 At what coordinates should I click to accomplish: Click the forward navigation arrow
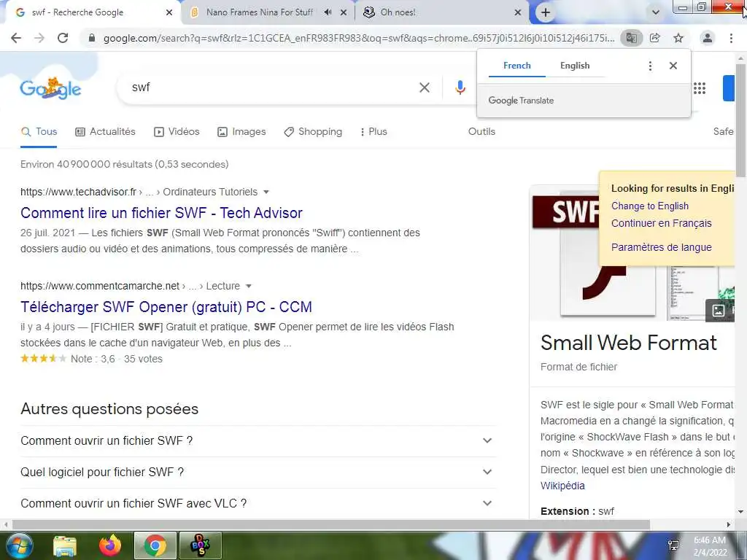(39, 38)
